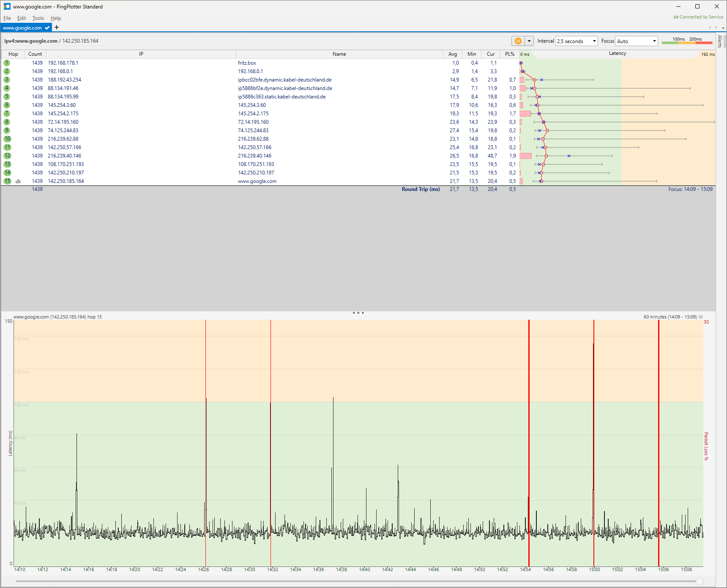Select hop 3 green number badge

[7, 80]
